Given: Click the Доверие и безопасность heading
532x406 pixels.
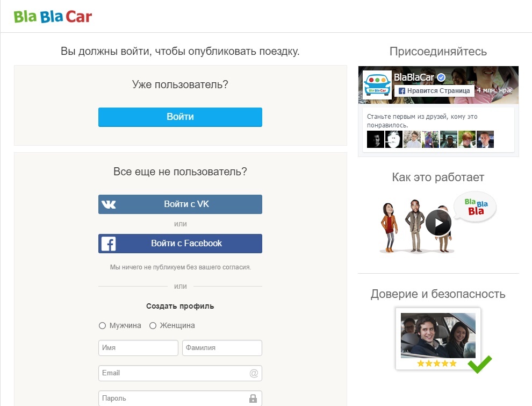Looking at the screenshot, I should (x=438, y=294).
